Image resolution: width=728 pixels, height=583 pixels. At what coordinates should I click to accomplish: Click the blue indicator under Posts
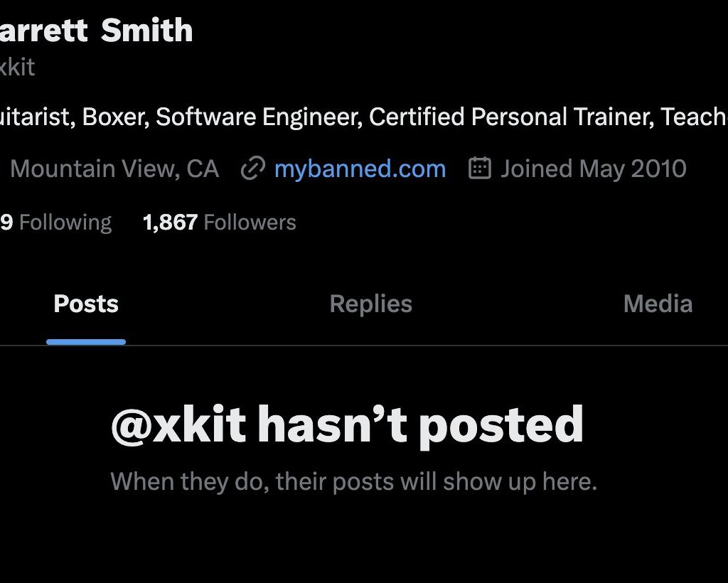86,342
